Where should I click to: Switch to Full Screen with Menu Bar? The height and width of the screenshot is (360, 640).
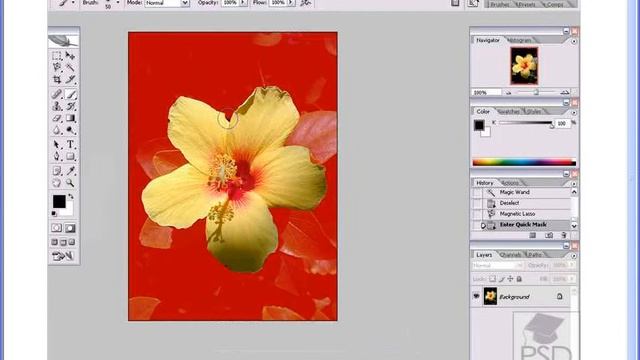click(x=63, y=242)
